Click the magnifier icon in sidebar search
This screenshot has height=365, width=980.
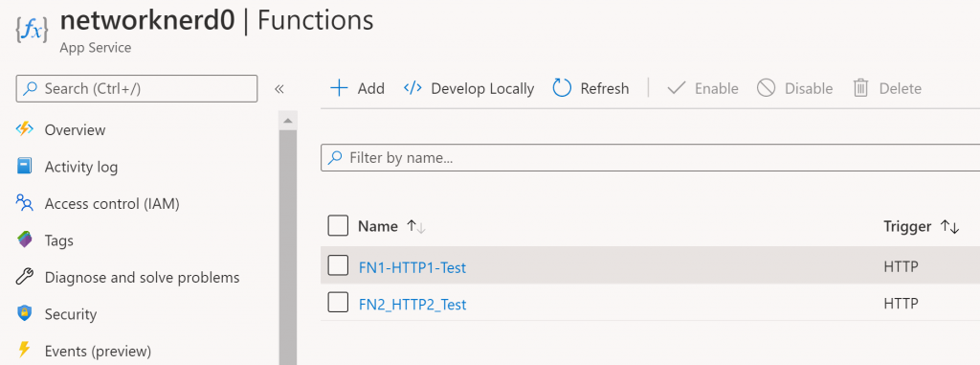pos(30,88)
